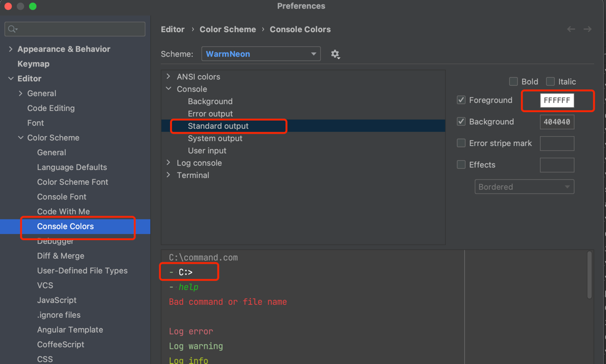The height and width of the screenshot is (364, 606).
Task: Open the scheme actions gear icon
Action: point(335,54)
